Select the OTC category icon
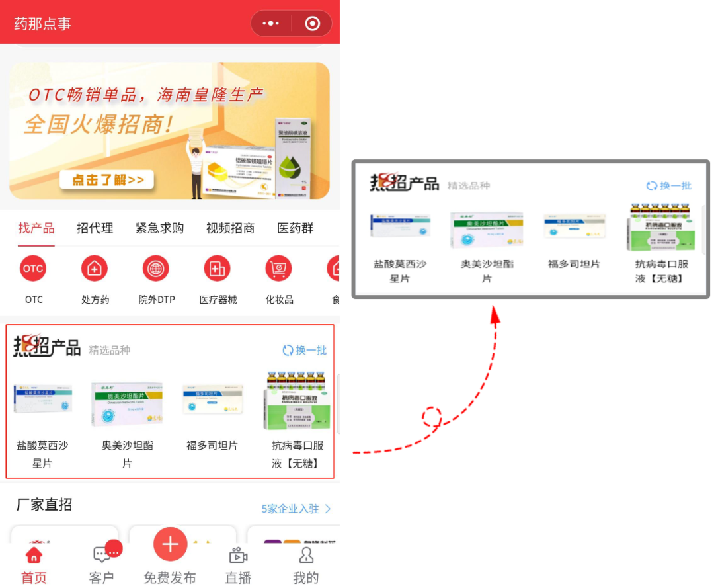Image resolution: width=714 pixels, height=588 pixels. (x=33, y=269)
